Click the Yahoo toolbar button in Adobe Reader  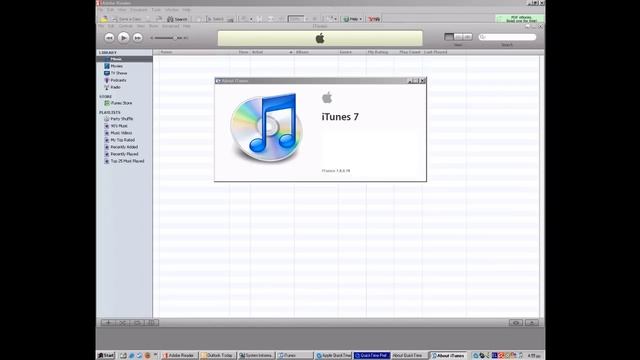374,19
